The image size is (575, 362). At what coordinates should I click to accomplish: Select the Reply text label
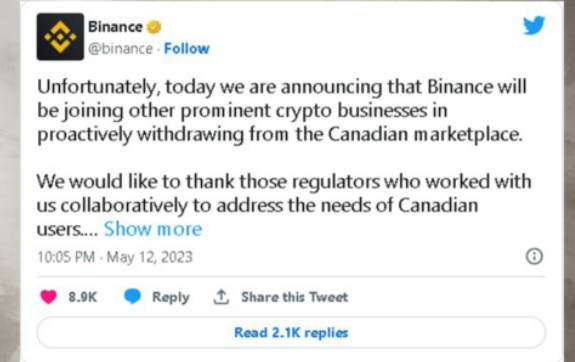tap(171, 297)
